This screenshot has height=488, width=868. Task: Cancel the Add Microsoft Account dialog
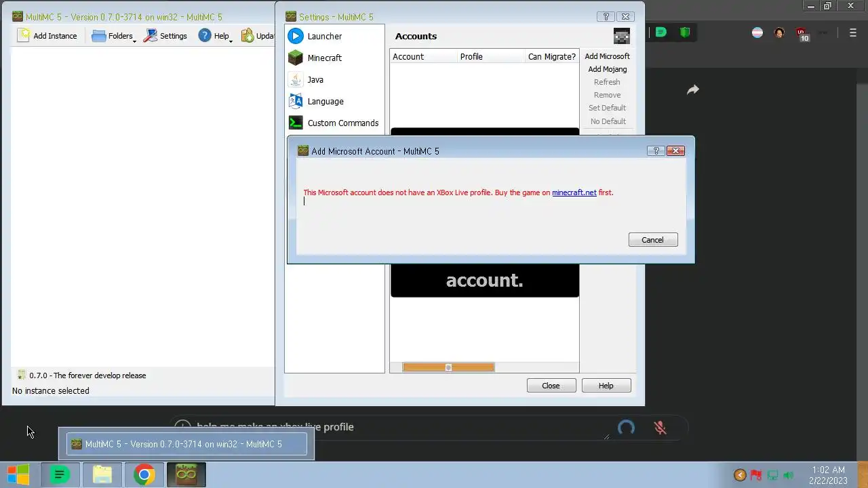click(653, 240)
